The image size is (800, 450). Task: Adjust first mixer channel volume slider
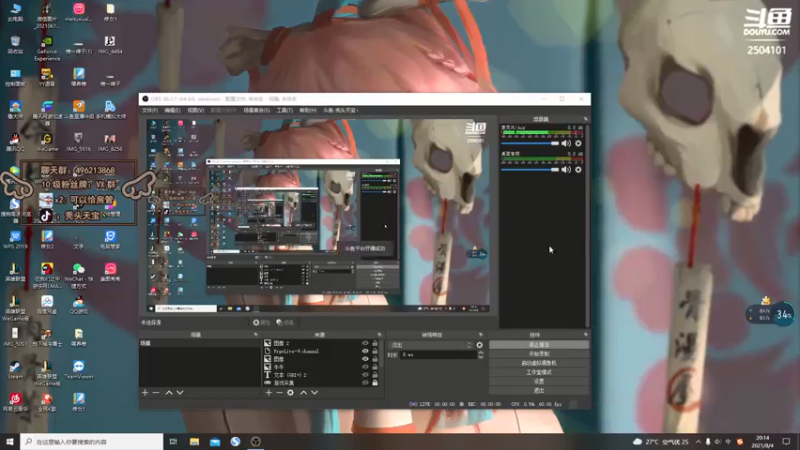(x=530, y=143)
